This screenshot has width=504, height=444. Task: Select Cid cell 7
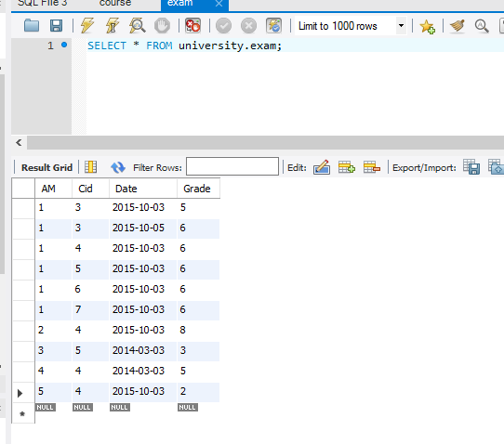pos(90,310)
